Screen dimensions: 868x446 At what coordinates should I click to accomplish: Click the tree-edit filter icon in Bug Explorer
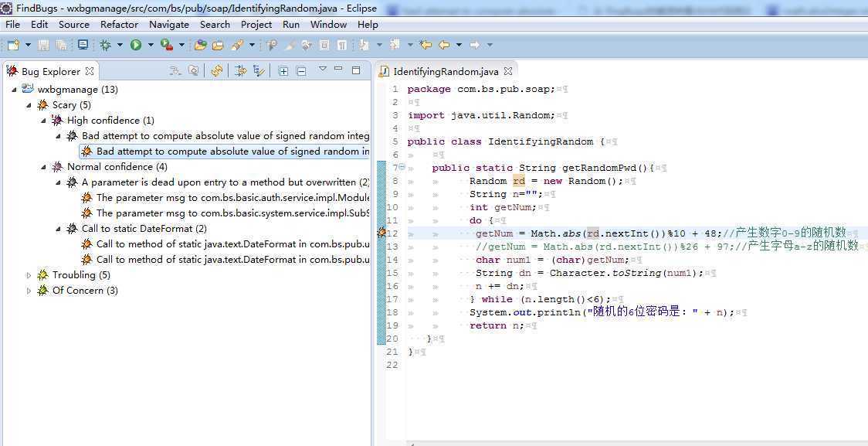[x=259, y=71]
